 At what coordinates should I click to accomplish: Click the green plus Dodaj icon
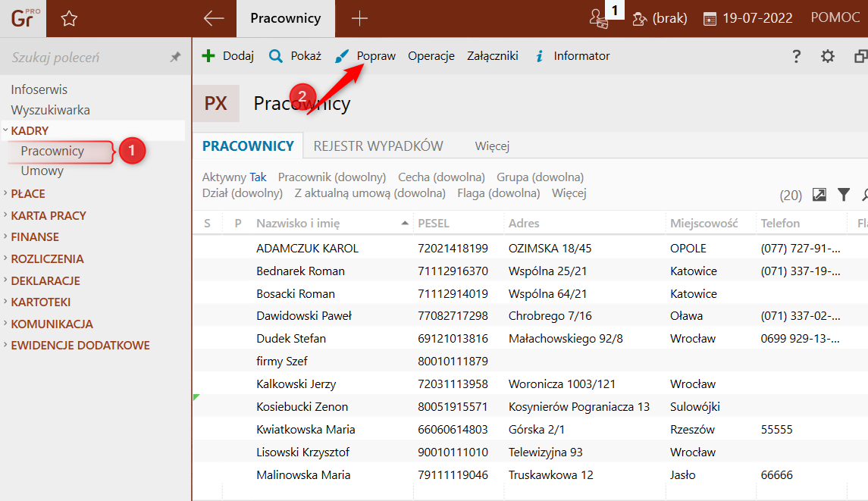tap(208, 56)
